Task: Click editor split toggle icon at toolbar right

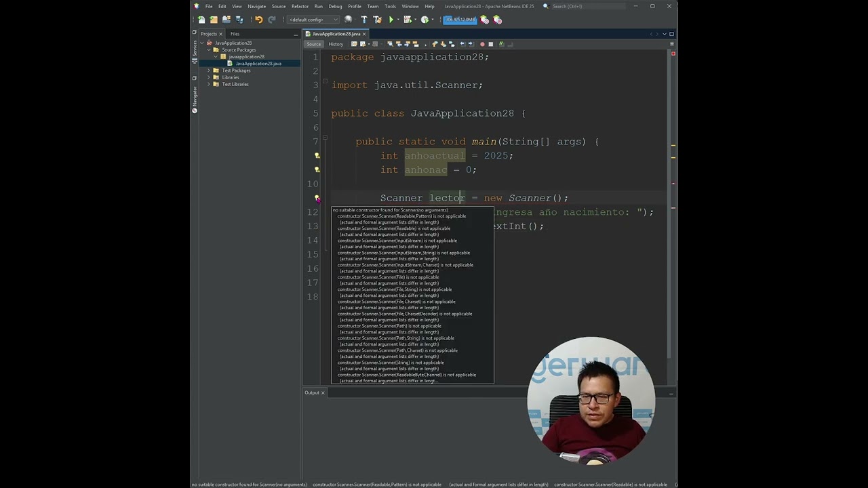Action: coord(672,44)
